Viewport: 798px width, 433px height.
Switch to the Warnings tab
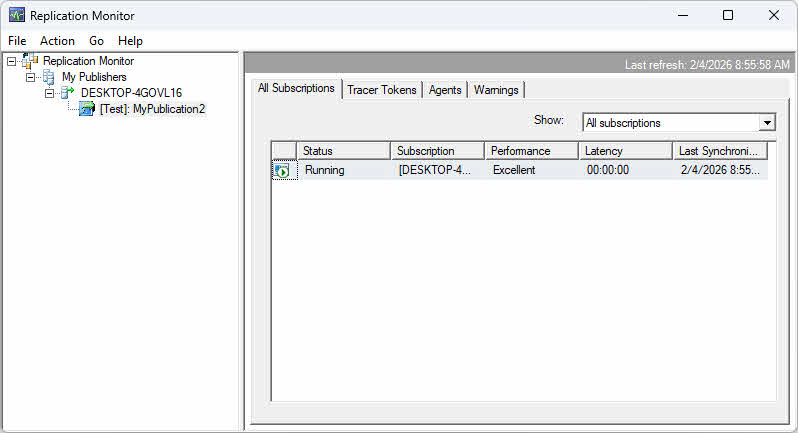pos(496,90)
